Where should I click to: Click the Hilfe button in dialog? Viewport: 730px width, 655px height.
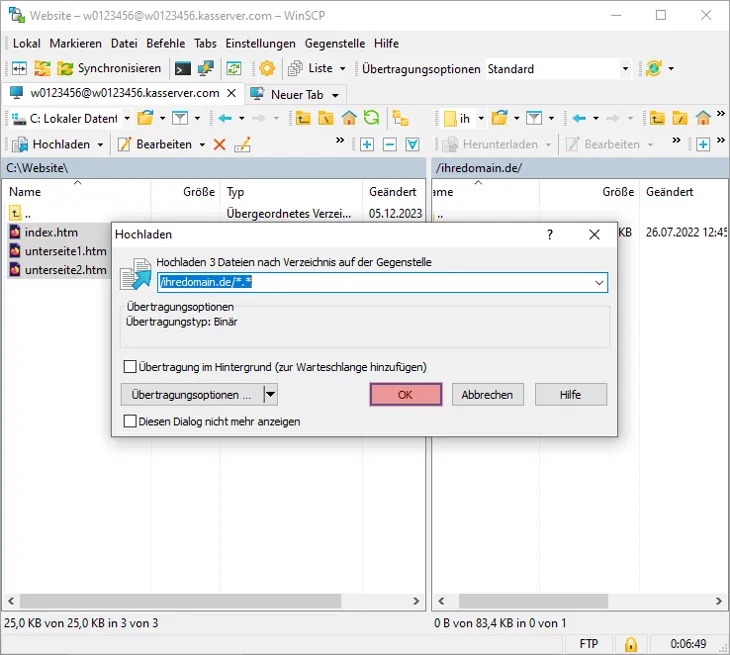[570, 395]
